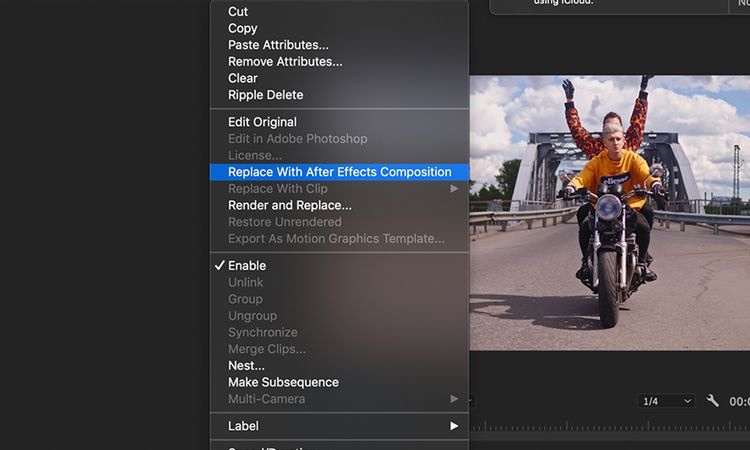Toggle the checked Enable option
This screenshot has height=450, width=750.
[x=246, y=265]
